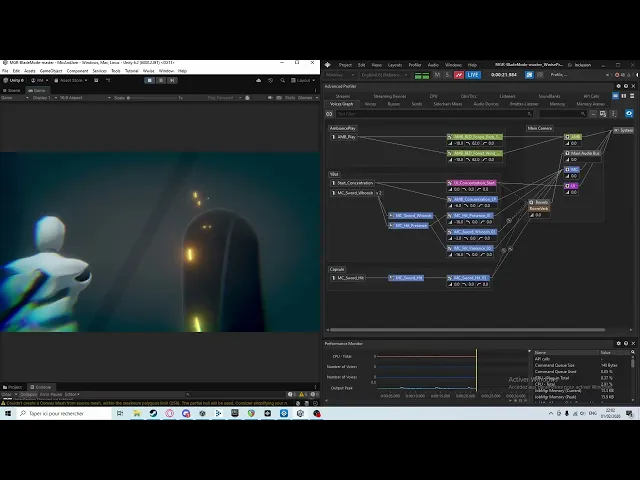Open the Wwise Profiler menu
Screen dimensions: 640x480
tap(415, 65)
